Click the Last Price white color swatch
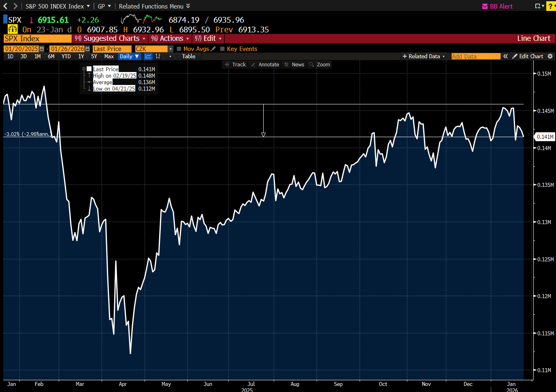This screenshot has height=392, width=556. 89,69
